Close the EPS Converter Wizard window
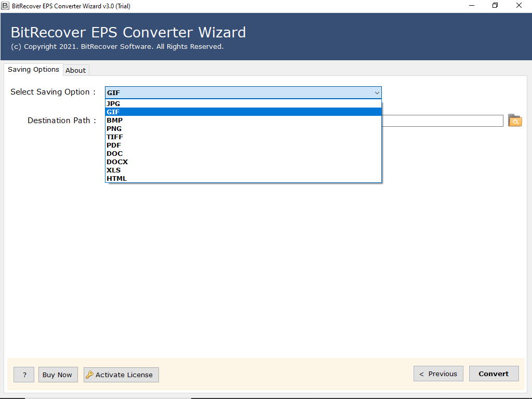532x399 pixels. click(x=519, y=5)
